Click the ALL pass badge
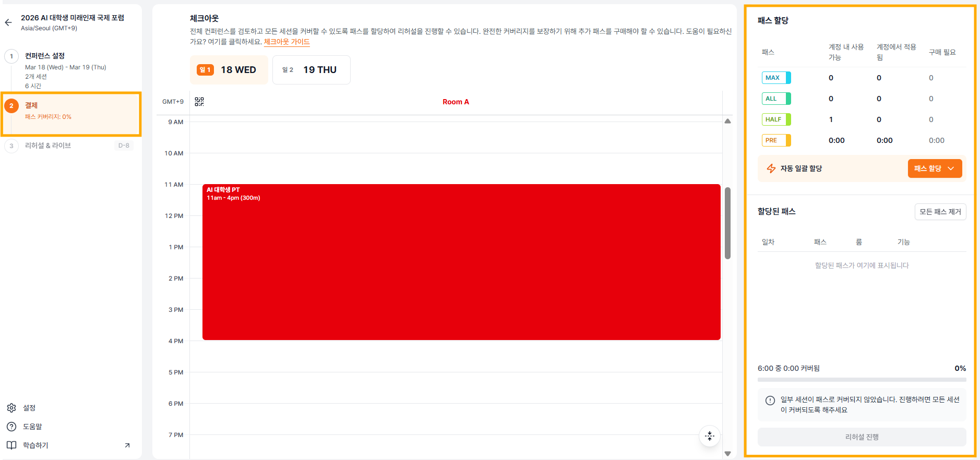Screen dimensions: 980x460 tap(776, 99)
